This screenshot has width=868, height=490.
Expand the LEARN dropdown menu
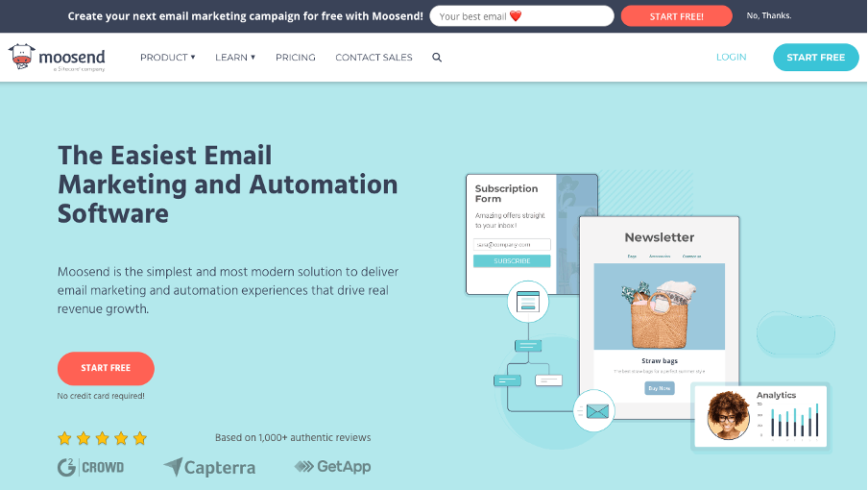[x=235, y=57]
